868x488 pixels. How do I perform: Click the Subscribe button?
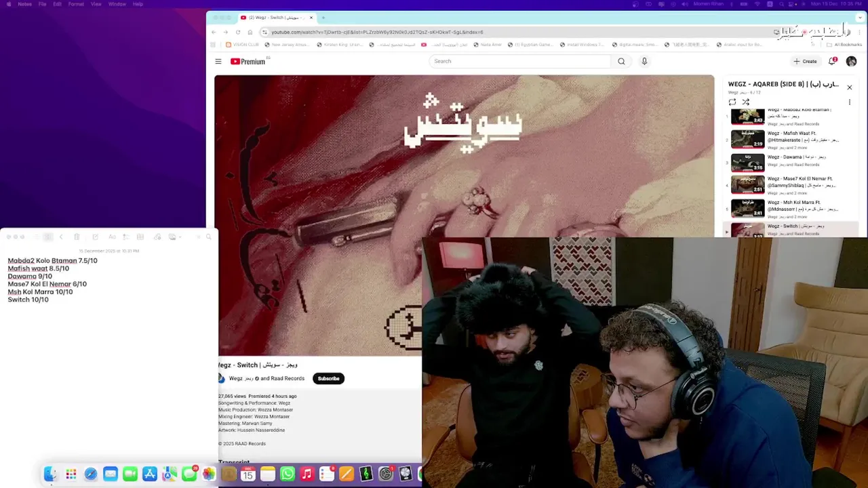pos(328,378)
